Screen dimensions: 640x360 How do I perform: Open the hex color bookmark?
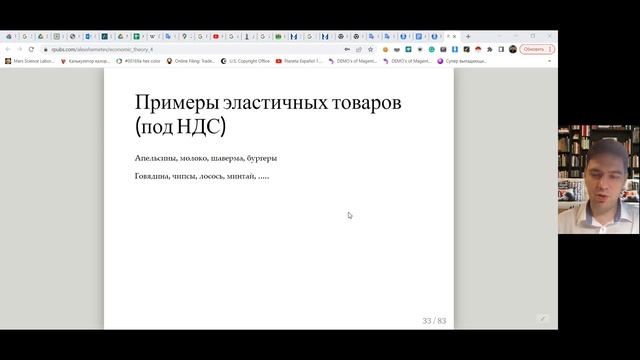pos(138,61)
